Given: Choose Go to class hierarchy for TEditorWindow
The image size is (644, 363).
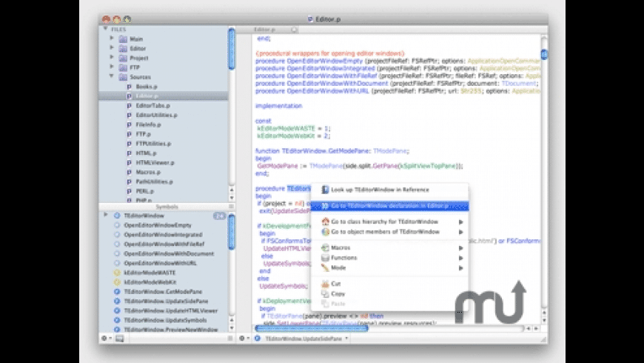Looking at the screenshot, I should pos(389,222).
